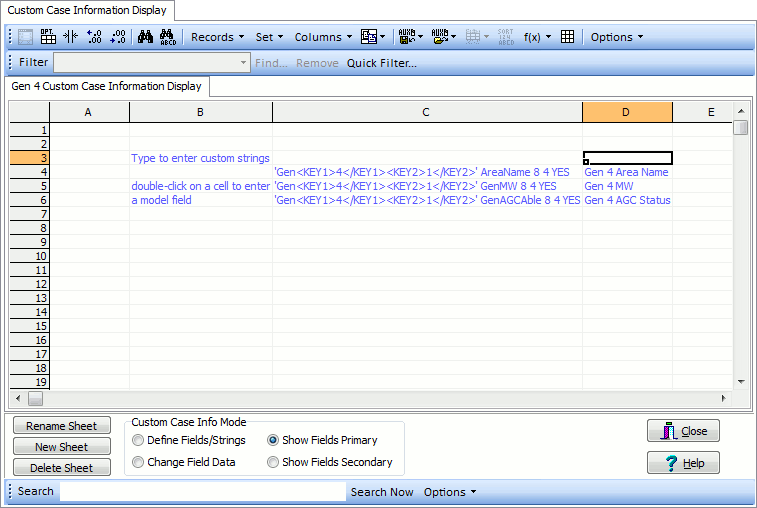
Task: Click inside the Search text field
Action: tap(202, 492)
